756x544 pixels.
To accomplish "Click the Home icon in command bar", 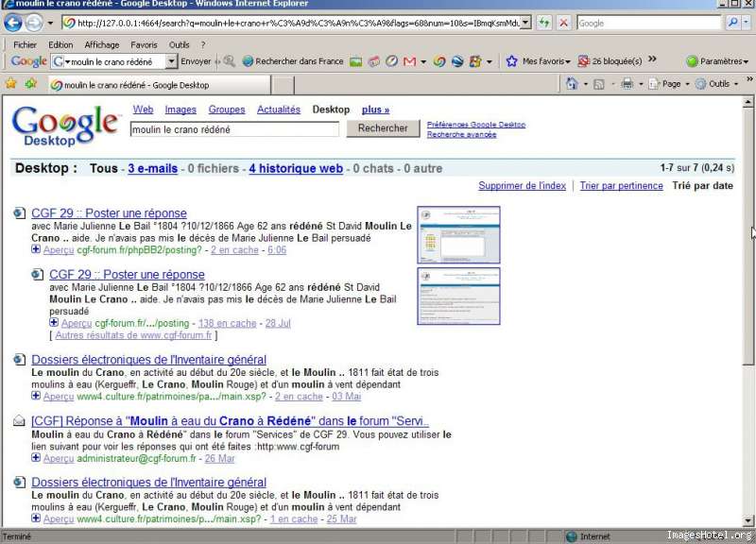I will point(572,84).
